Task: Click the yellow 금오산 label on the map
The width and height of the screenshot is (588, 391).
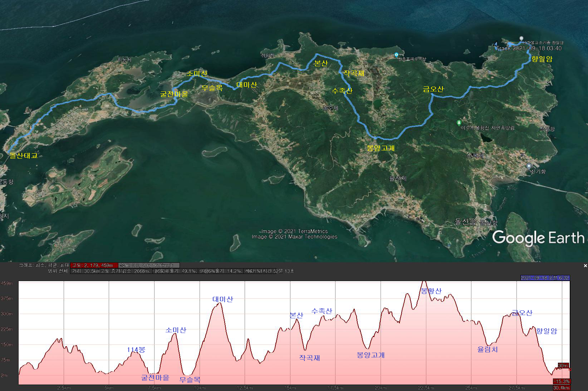Action: click(x=433, y=89)
